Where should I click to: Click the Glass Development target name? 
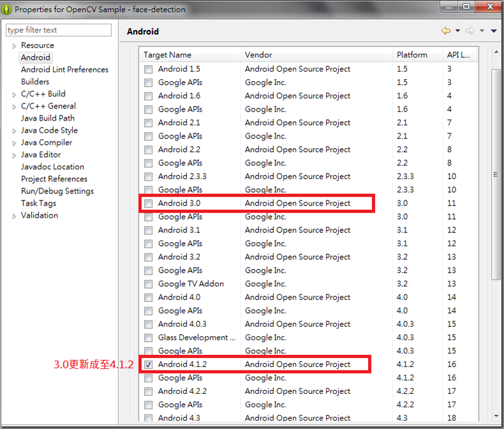pos(196,338)
